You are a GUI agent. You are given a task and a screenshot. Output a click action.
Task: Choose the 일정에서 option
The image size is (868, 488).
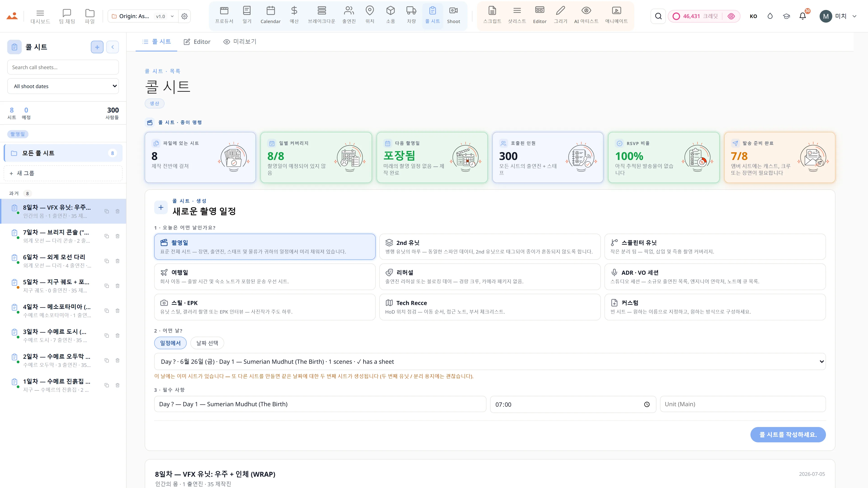[x=170, y=343]
